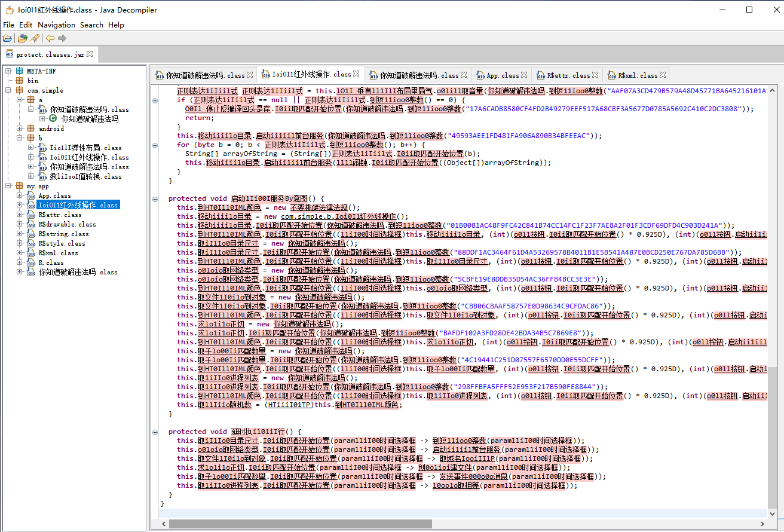Viewport: 784px width, 532px height.
Task: Click the Forward navigation arrow
Action: tap(62, 38)
